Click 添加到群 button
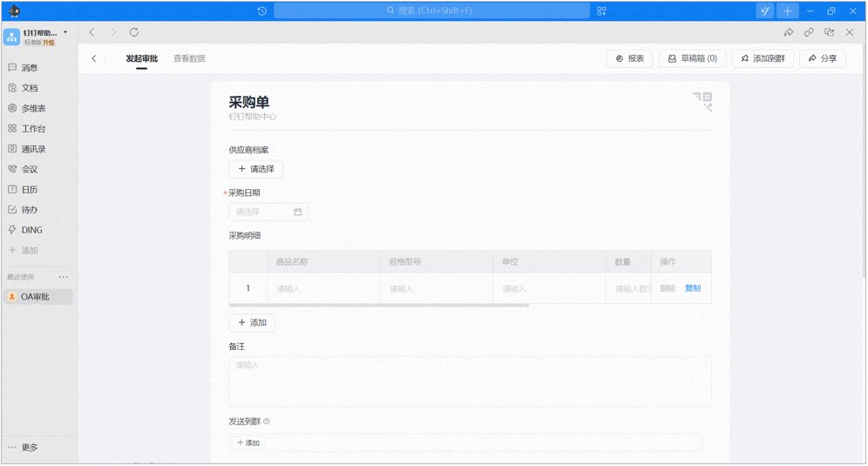Viewport: 868px width, 466px height. pyautogui.click(x=763, y=58)
